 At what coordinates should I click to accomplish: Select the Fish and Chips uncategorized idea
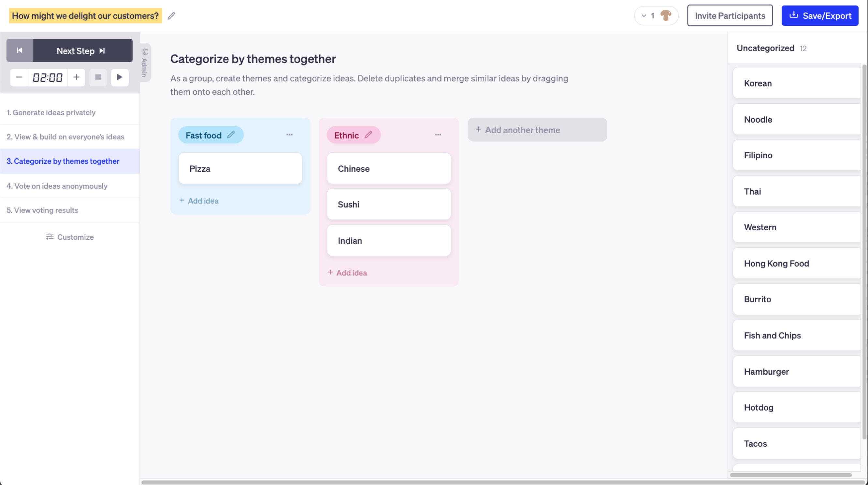[x=797, y=335]
